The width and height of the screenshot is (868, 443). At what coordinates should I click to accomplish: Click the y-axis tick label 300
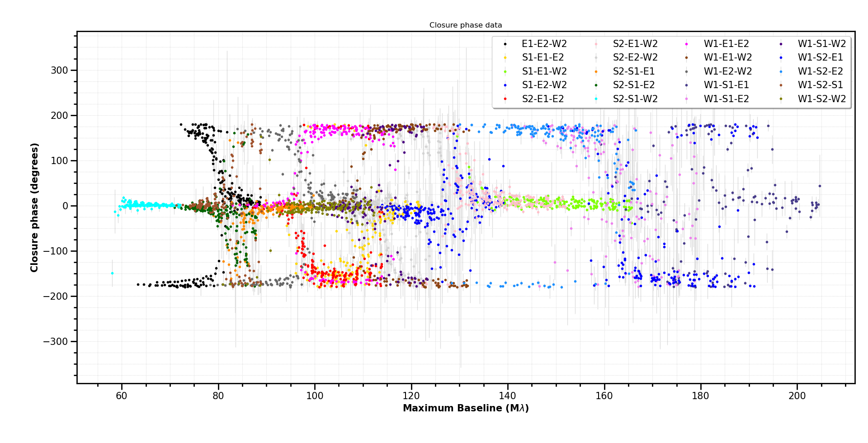click(60, 71)
